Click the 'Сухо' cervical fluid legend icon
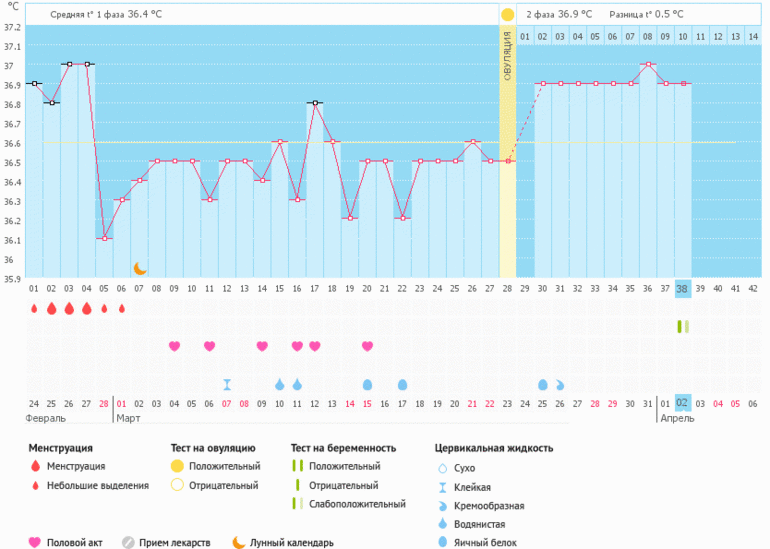This screenshot has height=549, width=770. click(442, 467)
